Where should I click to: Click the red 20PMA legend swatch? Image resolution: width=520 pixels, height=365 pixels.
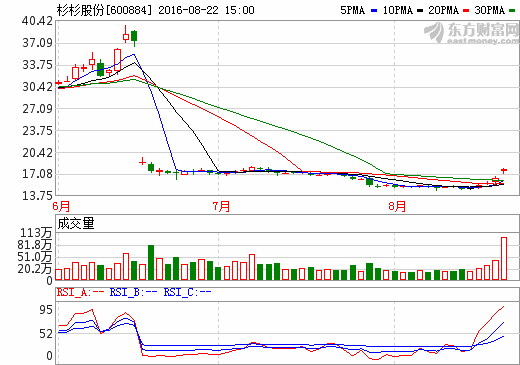(466, 11)
